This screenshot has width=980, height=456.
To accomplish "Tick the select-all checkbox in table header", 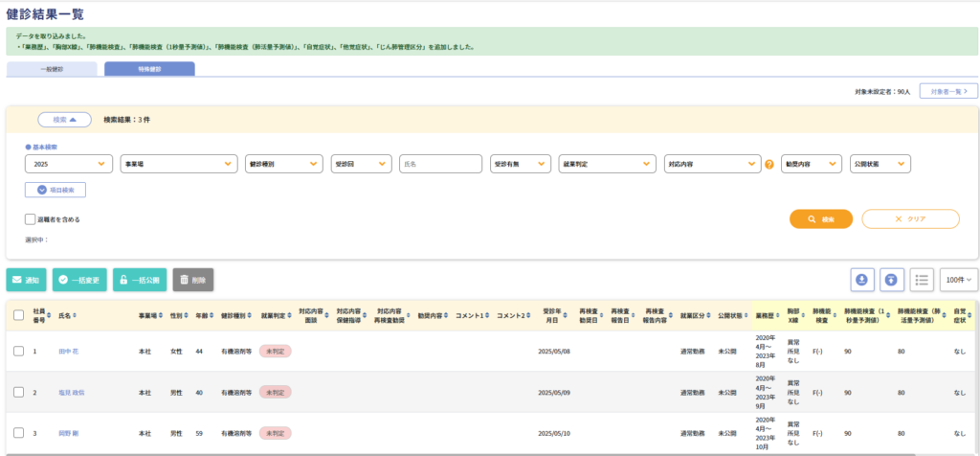I will point(19,314).
